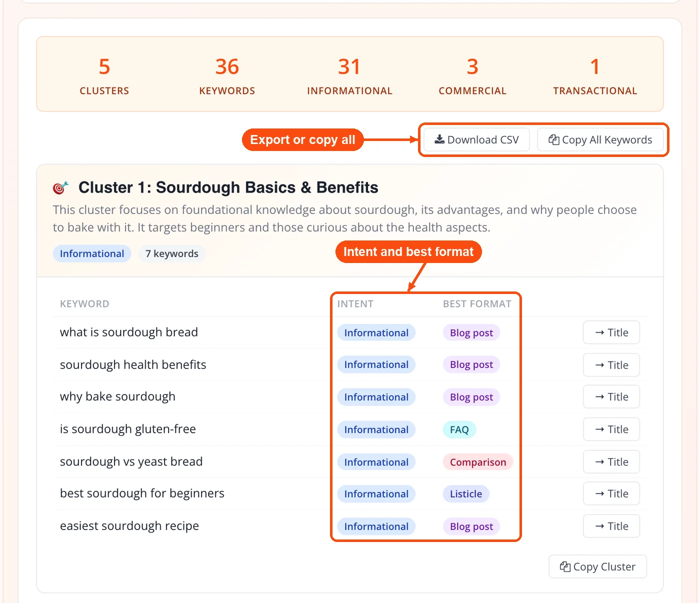Click Blog post badge for 'why bake sourdough'

point(471,397)
